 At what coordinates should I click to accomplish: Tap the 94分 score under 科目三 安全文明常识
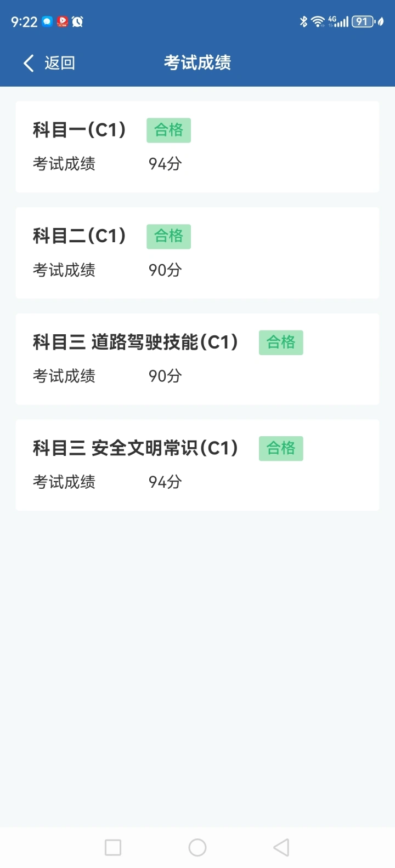coord(165,482)
